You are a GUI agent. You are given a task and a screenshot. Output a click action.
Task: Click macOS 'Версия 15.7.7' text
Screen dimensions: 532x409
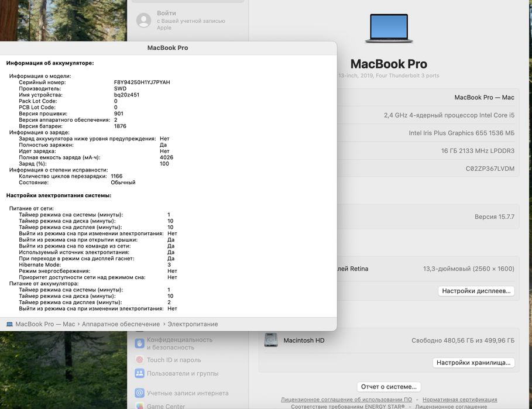(x=495, y=216)
